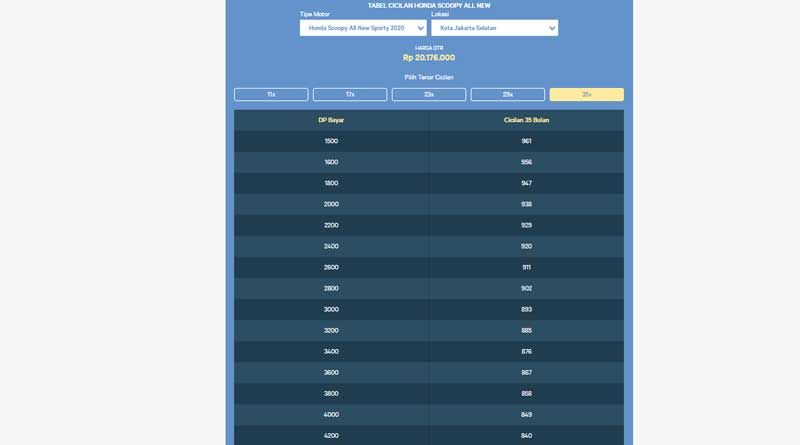Pick the 29x tenor button

pos(508,94)
